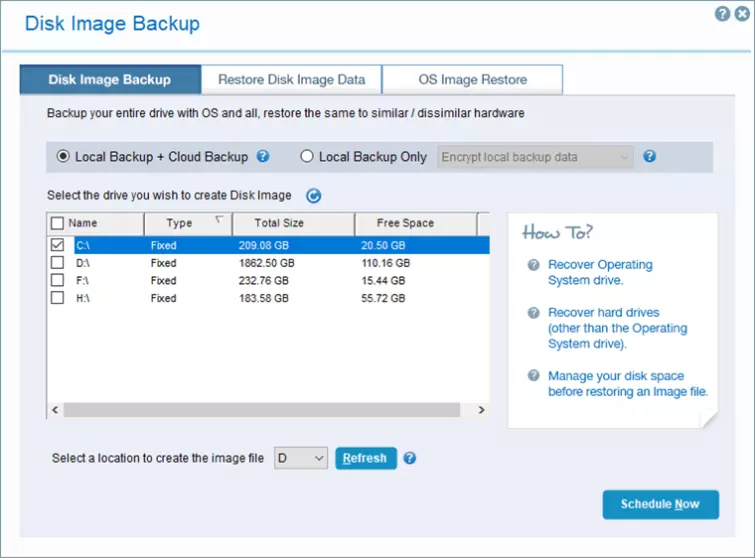Image resolution: width=755 pixels, height=558 pixels.
Task: Click free space 20.50 GB cell
Action: [x=383, y=246]
